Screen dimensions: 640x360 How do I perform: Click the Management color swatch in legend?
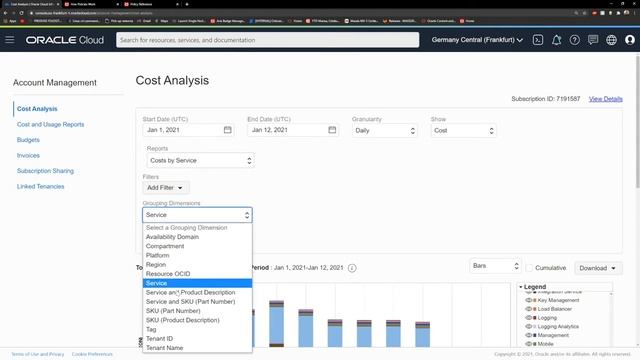click(x=535, y=336)
